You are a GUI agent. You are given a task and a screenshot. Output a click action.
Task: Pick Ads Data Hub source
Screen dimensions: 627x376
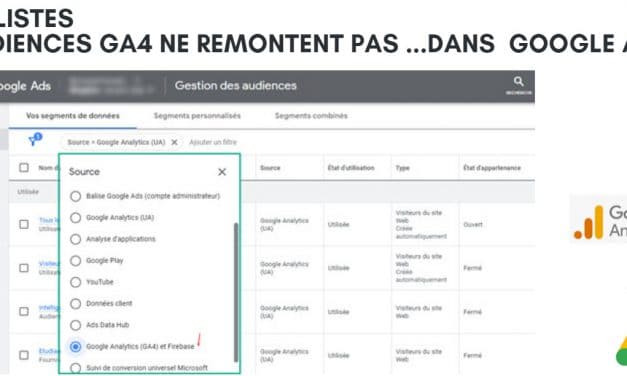pos(76,325)
